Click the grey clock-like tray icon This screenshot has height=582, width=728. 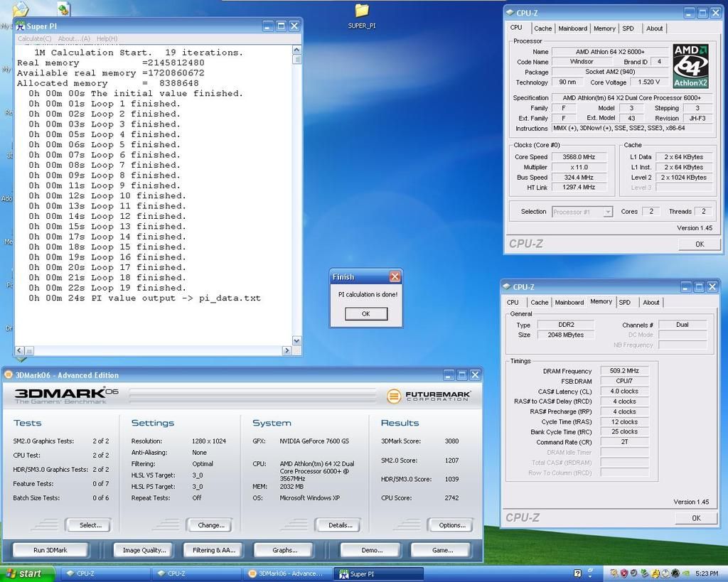click(633, 573)
